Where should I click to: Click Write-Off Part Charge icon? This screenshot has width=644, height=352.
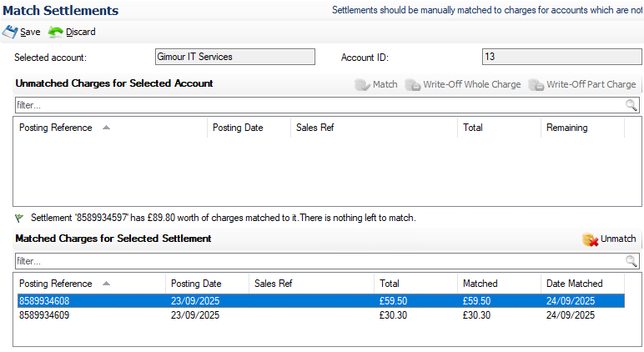pyautogui.click(x=536, y=85)
